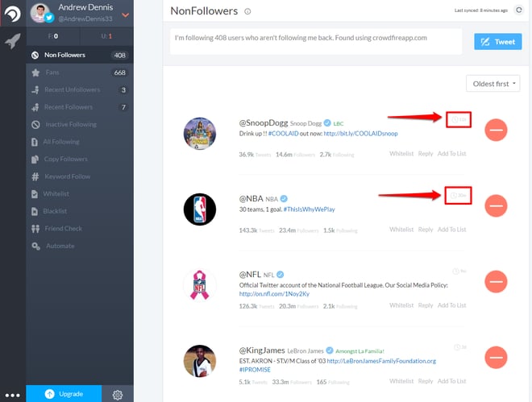Open Recent Followers in sidebar
This screenshot has width=532, height=402.
[x=80, y=107]
